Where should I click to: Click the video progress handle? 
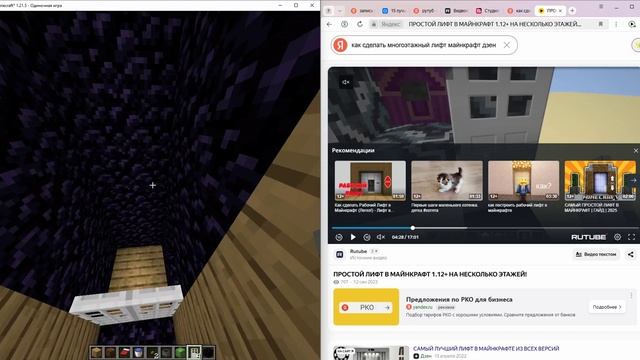[x=413, y=228]
